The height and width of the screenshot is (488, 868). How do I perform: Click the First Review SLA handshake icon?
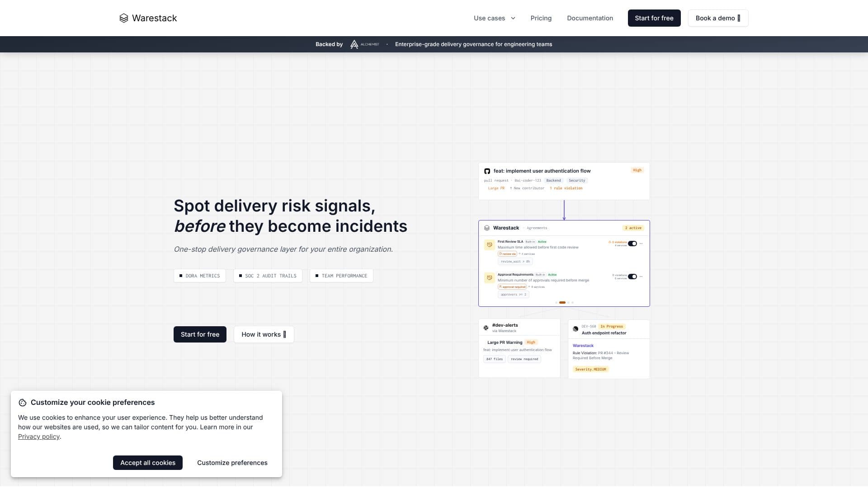[489, 245]
